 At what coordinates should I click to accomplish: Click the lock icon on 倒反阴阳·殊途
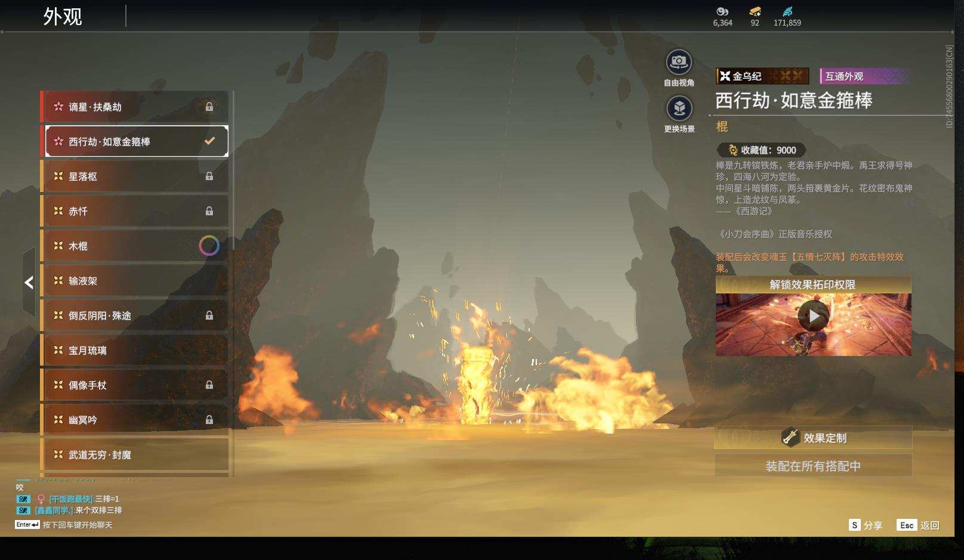[x=209, y=315]
